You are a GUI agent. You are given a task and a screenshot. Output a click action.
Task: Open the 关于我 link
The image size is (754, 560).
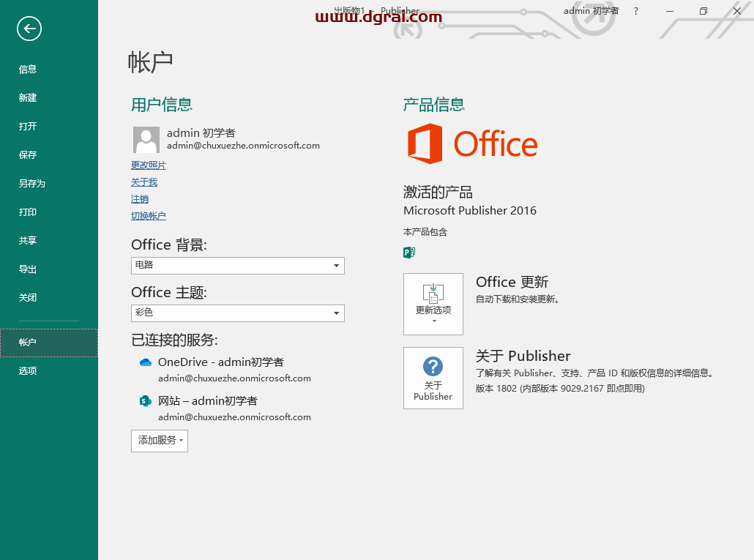coord(144,182)
